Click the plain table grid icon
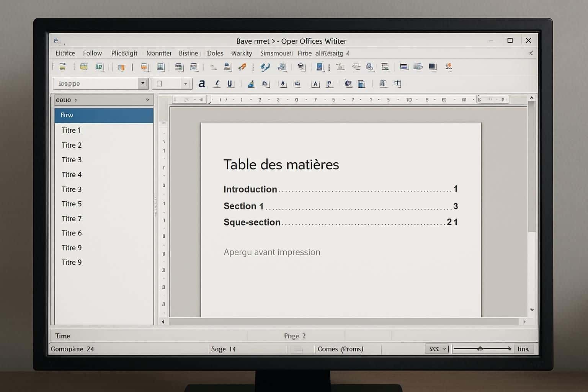 (160, 67)
